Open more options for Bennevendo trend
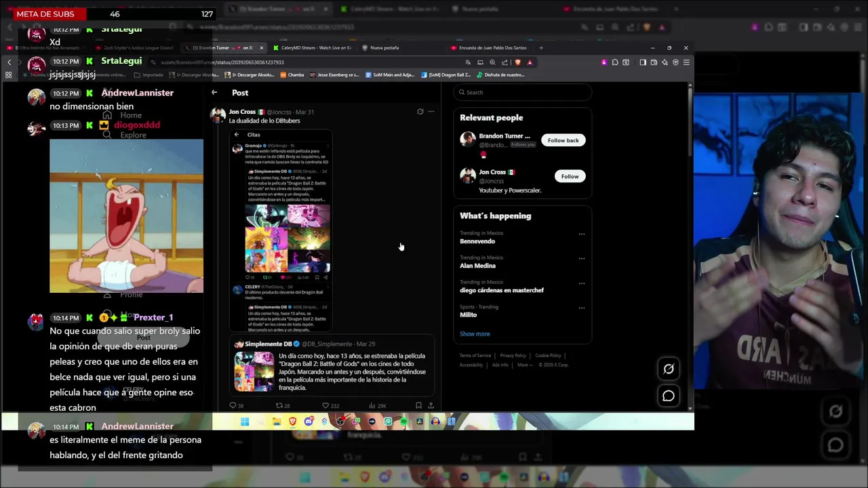 coord(581,234)
